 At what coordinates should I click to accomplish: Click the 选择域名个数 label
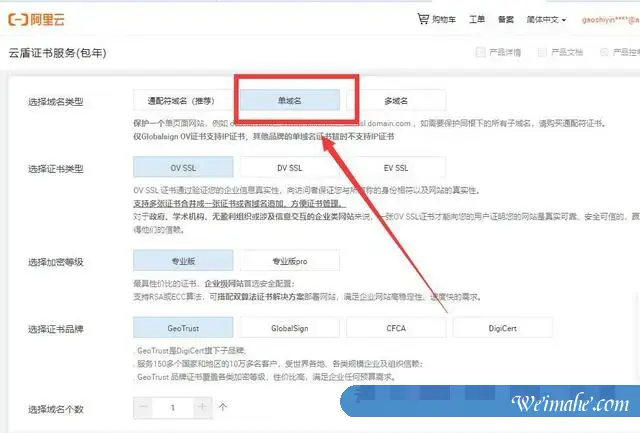point(56,409)
